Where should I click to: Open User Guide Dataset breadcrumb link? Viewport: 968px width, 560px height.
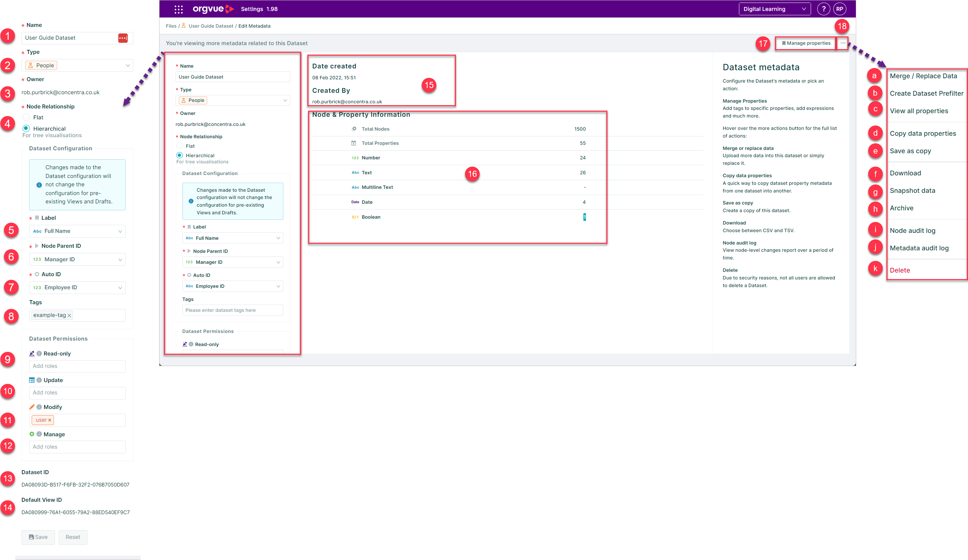(x=210, y=26)
